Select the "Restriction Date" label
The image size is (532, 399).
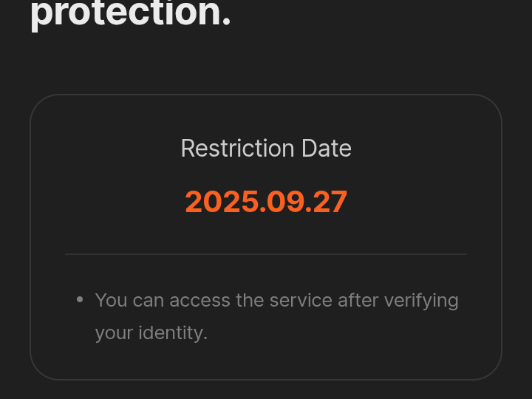266,149
